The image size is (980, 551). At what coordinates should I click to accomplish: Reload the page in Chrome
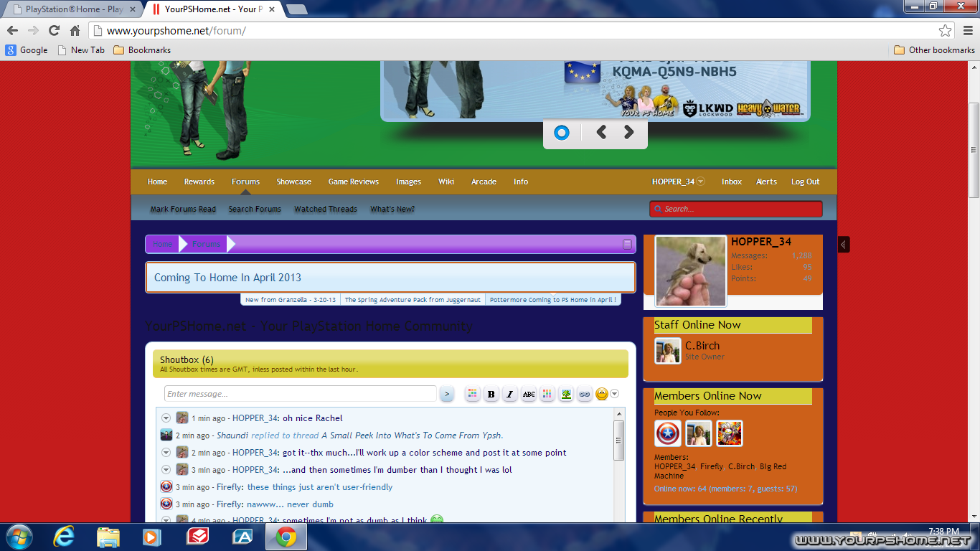[54, 30]
